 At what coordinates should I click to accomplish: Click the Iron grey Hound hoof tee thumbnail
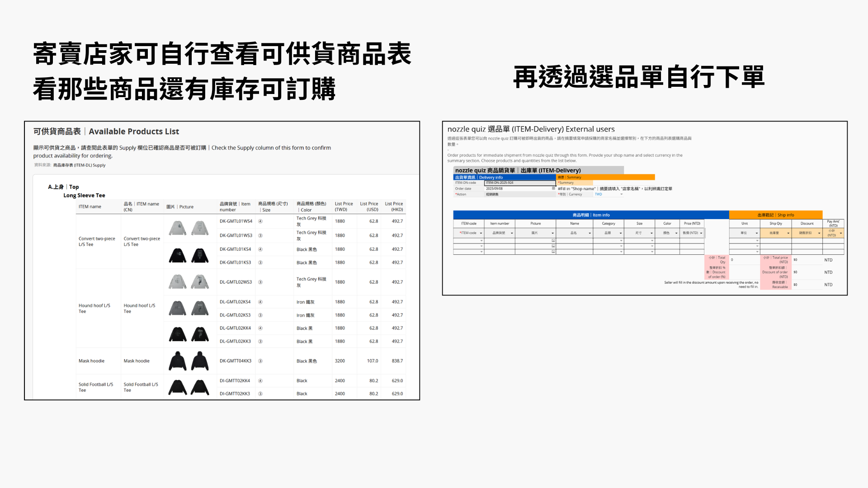tap(178, 308)
